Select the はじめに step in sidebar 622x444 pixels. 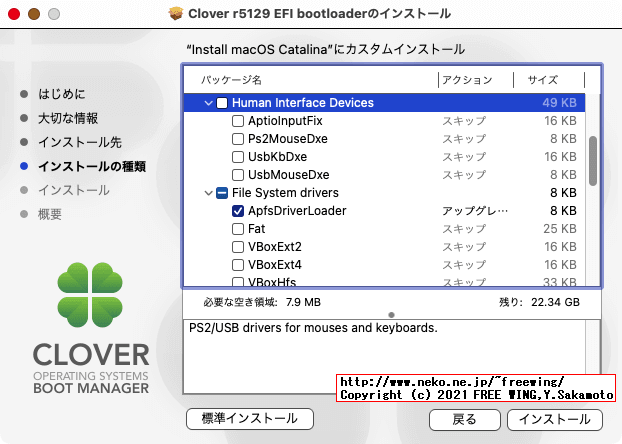[x=61, y=94]
